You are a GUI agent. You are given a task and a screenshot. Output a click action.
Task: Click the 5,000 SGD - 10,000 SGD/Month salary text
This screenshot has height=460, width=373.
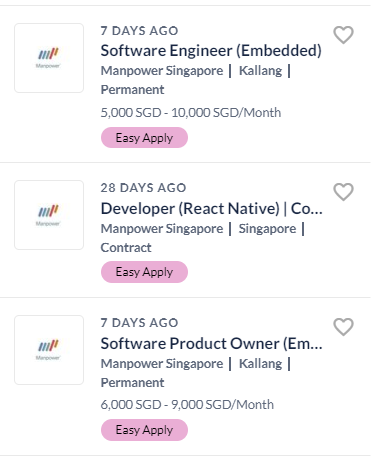click(191, 113)
